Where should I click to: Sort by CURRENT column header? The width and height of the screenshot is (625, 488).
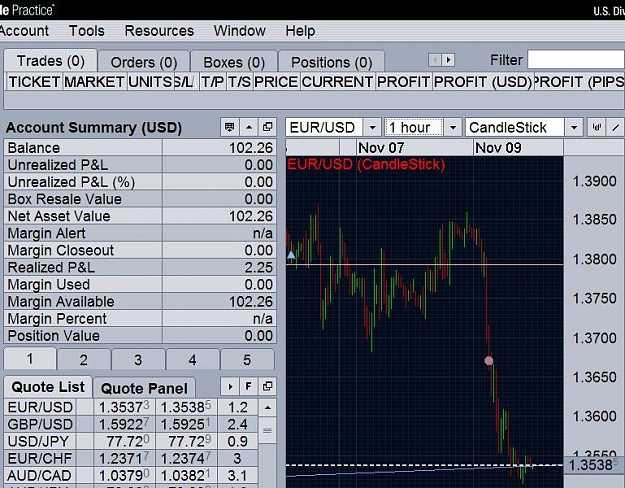[x=337, y=82]
